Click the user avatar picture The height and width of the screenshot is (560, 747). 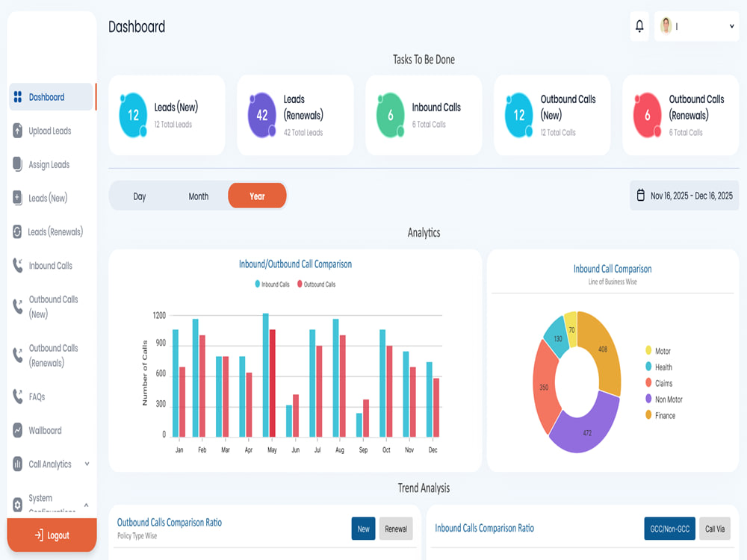(666, 25)
